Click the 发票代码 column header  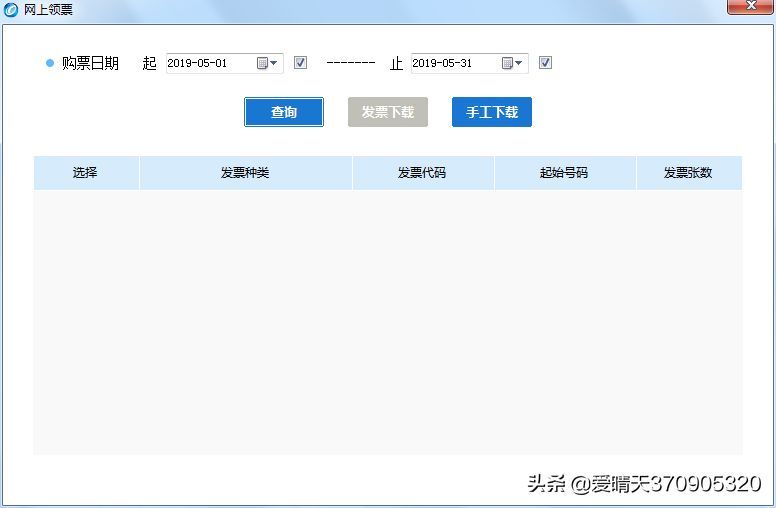[x=423, y=173]
